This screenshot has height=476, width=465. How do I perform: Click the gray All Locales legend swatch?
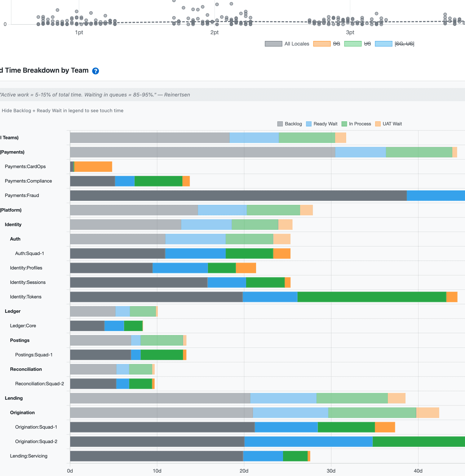point(273,44)
